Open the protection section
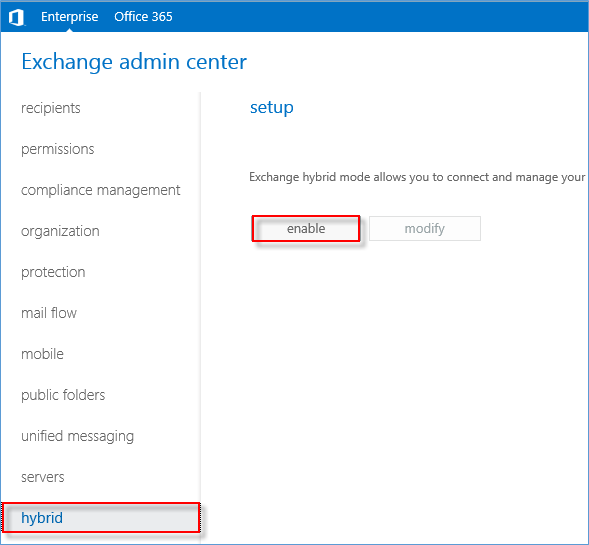The width and height of the screenshot is (589, 545). pos(53,272)
